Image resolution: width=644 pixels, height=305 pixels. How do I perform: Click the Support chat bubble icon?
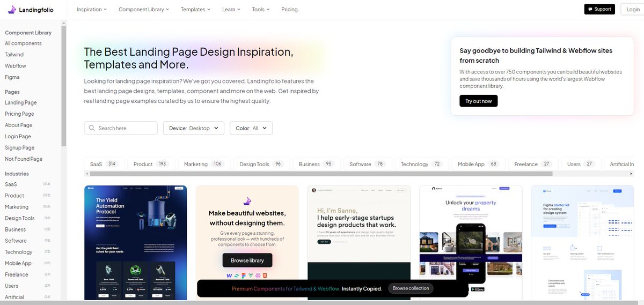point(590,9)
